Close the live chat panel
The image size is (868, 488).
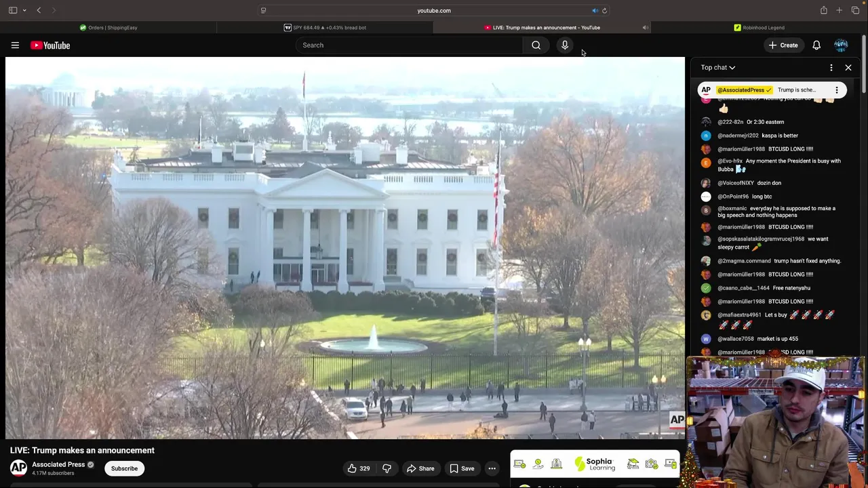[848, 68]
